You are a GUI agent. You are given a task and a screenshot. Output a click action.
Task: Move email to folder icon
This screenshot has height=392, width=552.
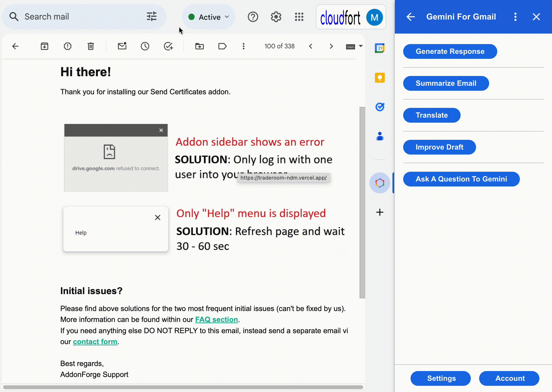[x=199, y=46]
